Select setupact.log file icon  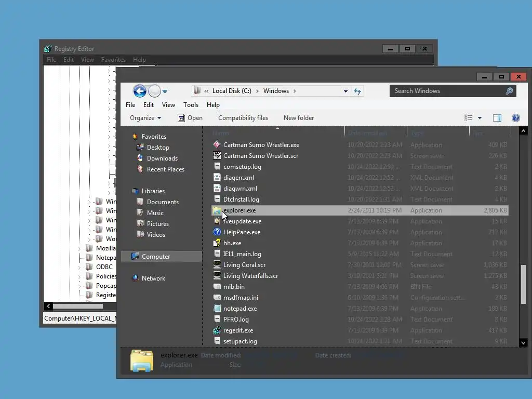[x=217, y=341]
